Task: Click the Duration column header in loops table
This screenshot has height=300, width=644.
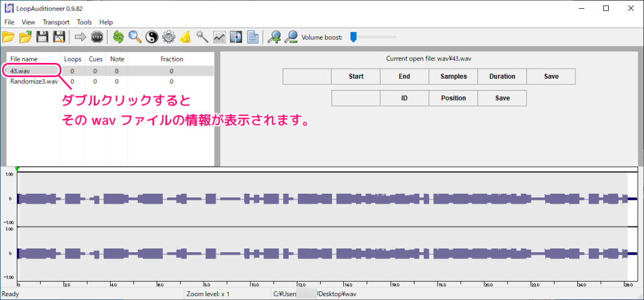Action: [x=502, y=76]
